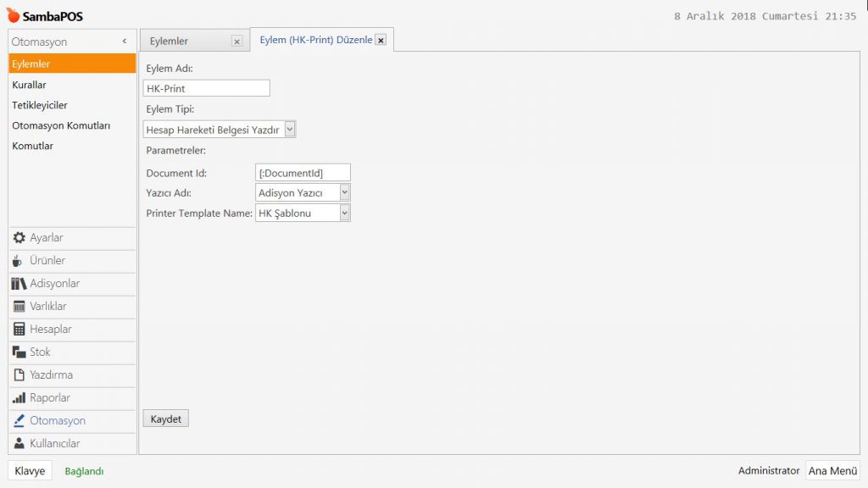Select Kurallar in the sidebar
Image resolution: width=868 pixels, height=488 pixels.
30,85
